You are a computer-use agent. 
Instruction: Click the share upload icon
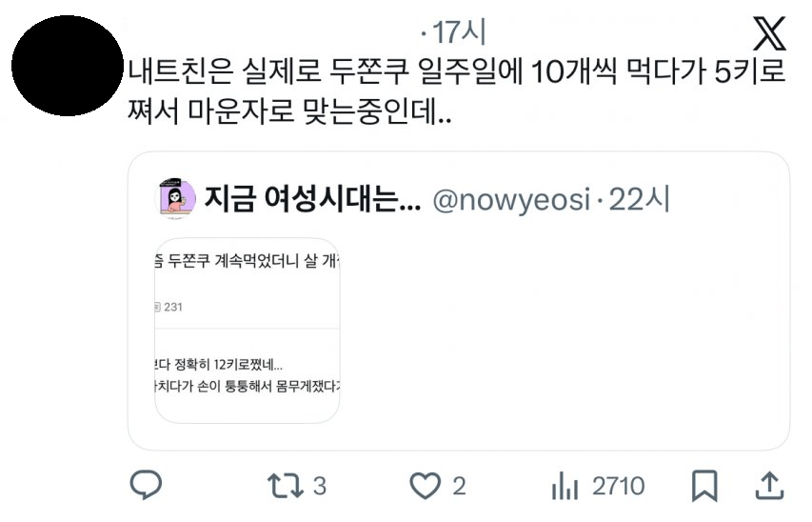pos(769,486)
